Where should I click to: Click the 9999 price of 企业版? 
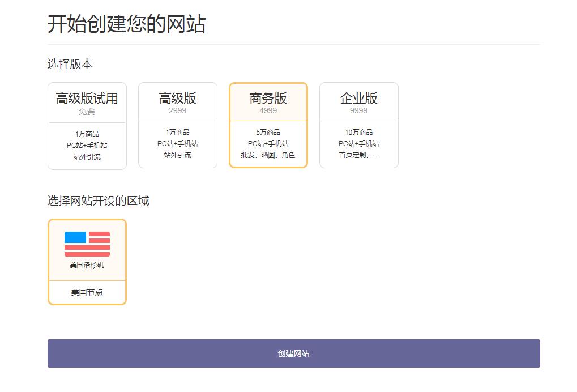coord(359,110)
